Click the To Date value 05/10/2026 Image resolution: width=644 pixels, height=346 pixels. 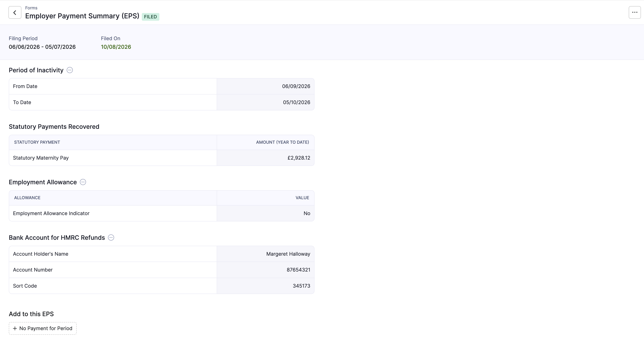(x=297, y=102)
